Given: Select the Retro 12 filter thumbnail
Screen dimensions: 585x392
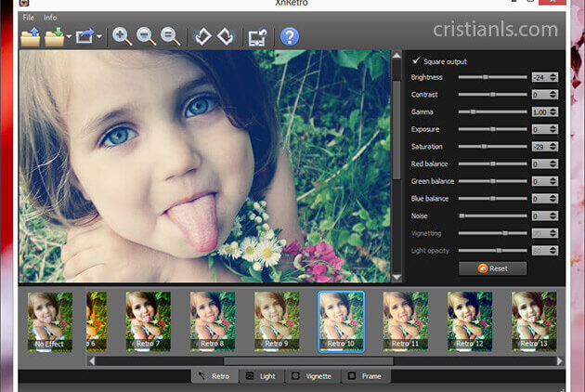Looking at the screenshot, I should tap(469, 321).
